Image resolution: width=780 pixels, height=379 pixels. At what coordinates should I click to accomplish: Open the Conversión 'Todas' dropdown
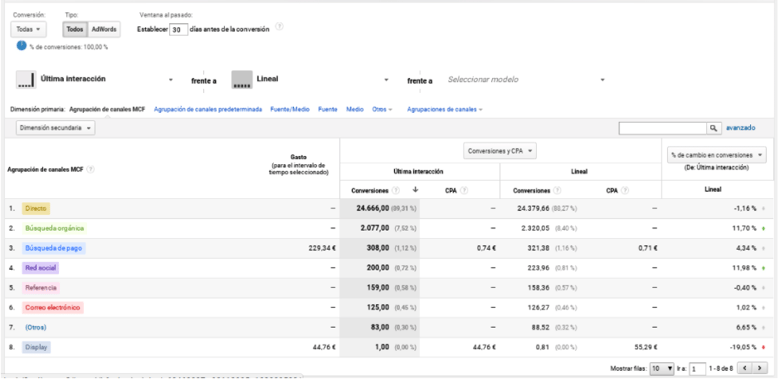click(28, 29)
